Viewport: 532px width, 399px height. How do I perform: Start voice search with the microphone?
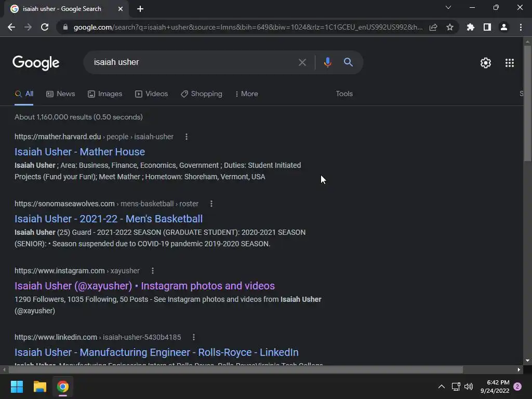pyautogui.click(x=327, y=62)
